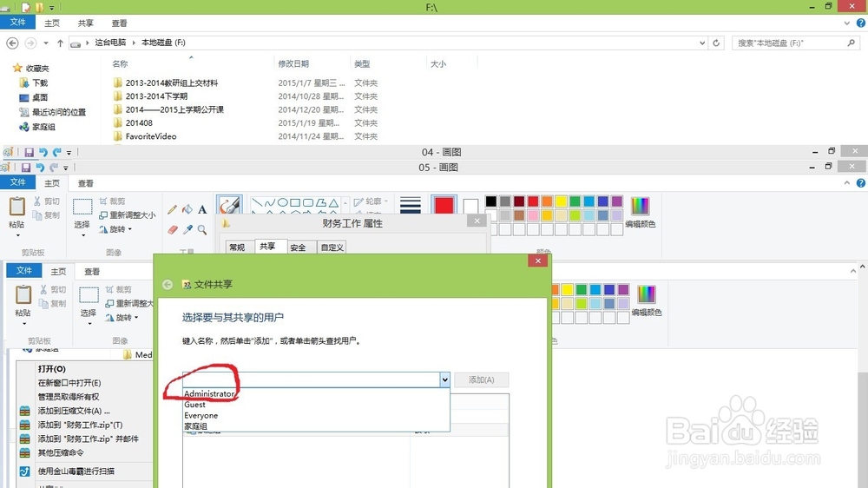Select the Text (A) tool in 05 - 画图

coord(202,209)
